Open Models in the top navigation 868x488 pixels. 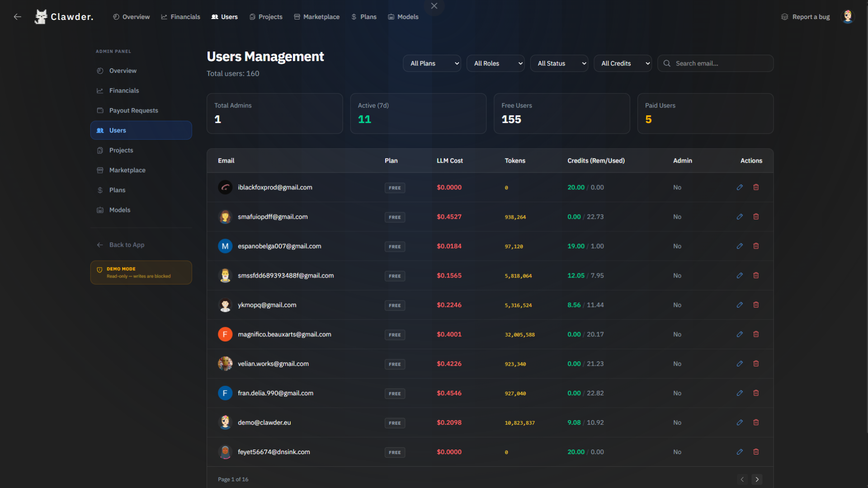point(403,17)
